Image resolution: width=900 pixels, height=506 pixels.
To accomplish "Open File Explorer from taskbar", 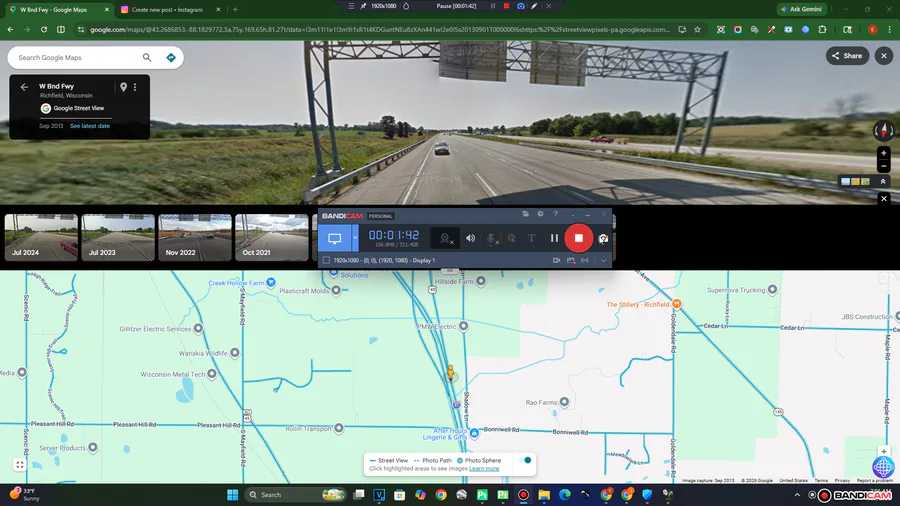I will pyautogui.click(x=544, y=495).
